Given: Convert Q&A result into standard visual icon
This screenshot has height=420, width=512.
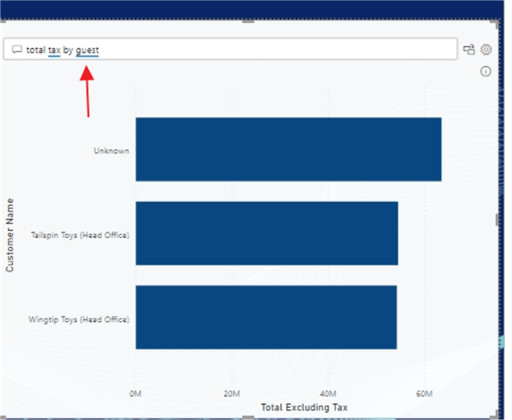Looking at the screenshot, I should click(469, 50).
